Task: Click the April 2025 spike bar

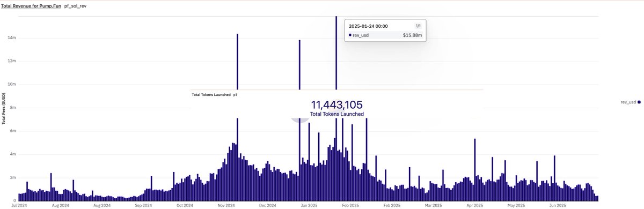Action: [475, 169]
